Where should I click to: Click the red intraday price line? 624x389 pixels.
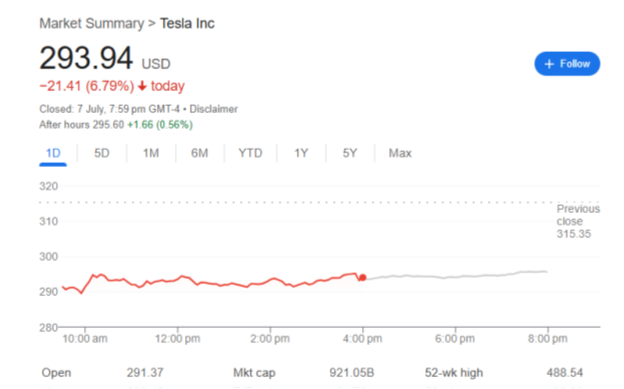coord(211,281)
